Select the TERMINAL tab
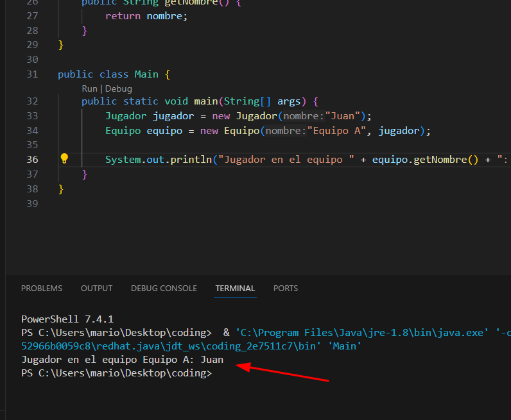Viewport: 511px width, 420px height. point(235,289)
